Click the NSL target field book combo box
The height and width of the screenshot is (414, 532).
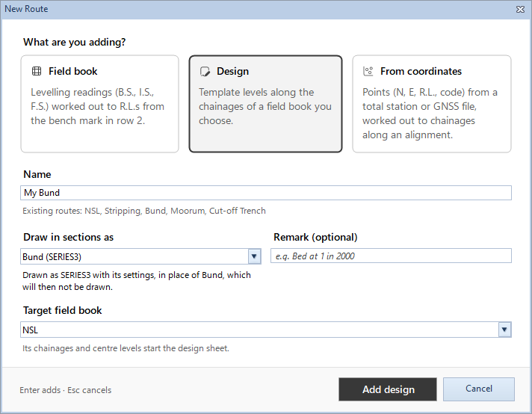click(266, 330)
